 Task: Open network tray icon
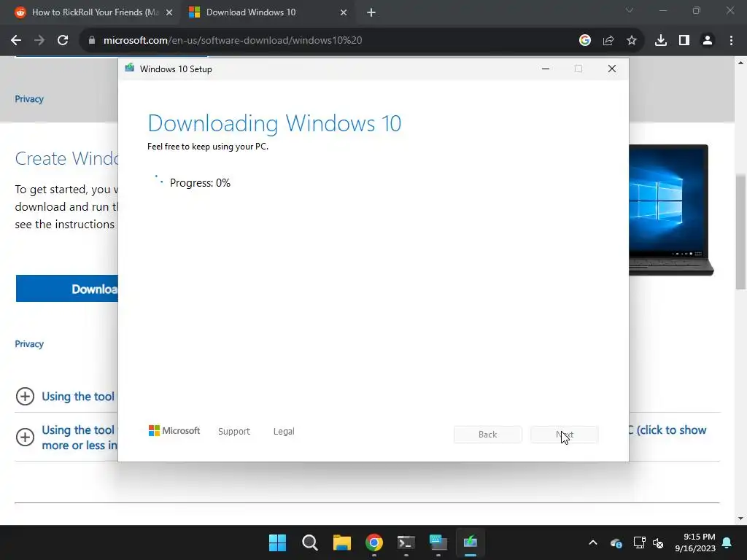coord(639,542)
